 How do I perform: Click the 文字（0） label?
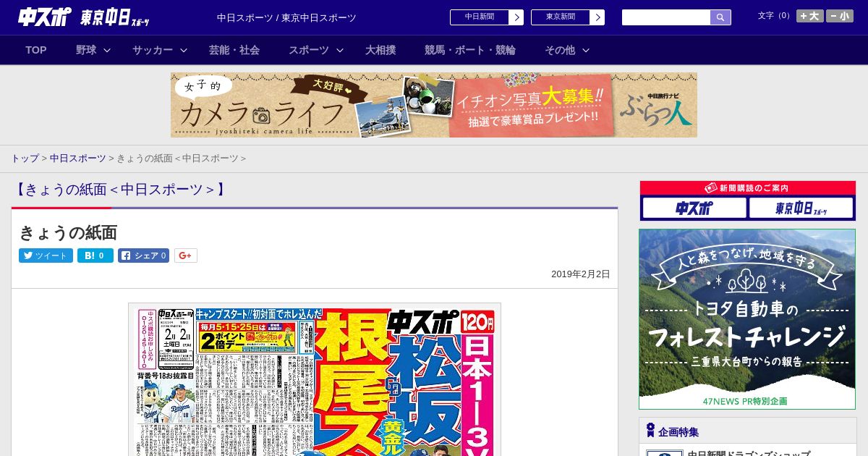point(775,15)
